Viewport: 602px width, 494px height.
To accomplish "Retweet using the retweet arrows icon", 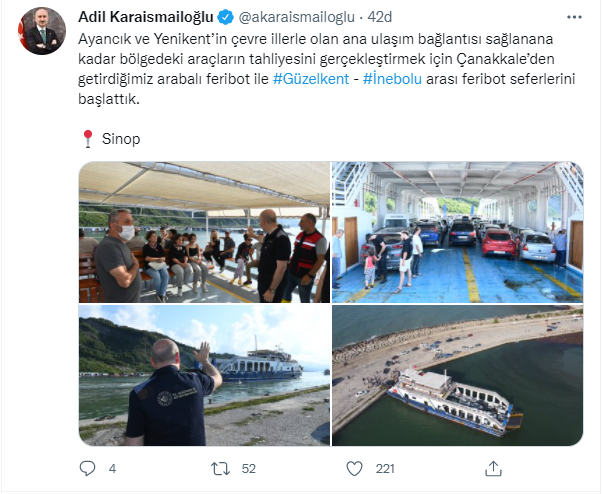I will pyautogui.click(x=220, y=468).
